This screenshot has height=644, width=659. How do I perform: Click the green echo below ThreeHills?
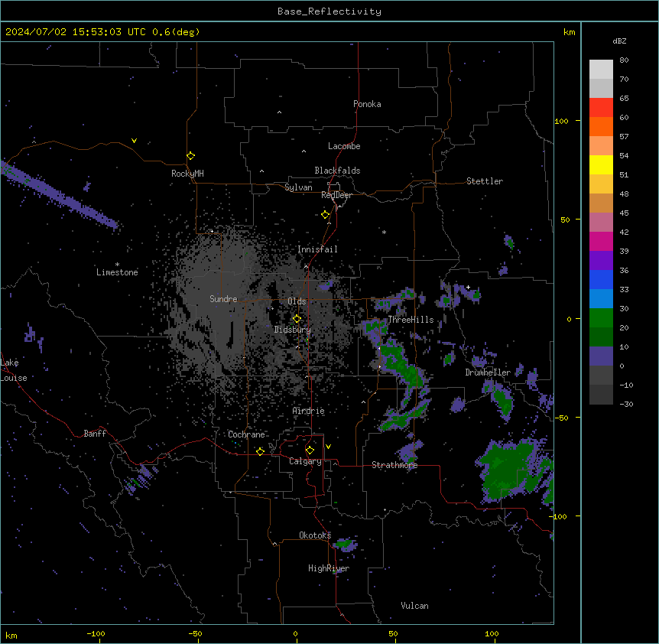point(399,363)
